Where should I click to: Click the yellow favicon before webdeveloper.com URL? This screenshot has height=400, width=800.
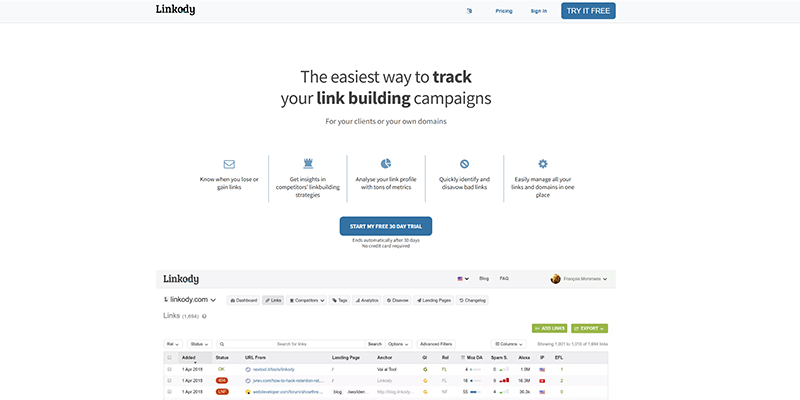tap(248, 392)
